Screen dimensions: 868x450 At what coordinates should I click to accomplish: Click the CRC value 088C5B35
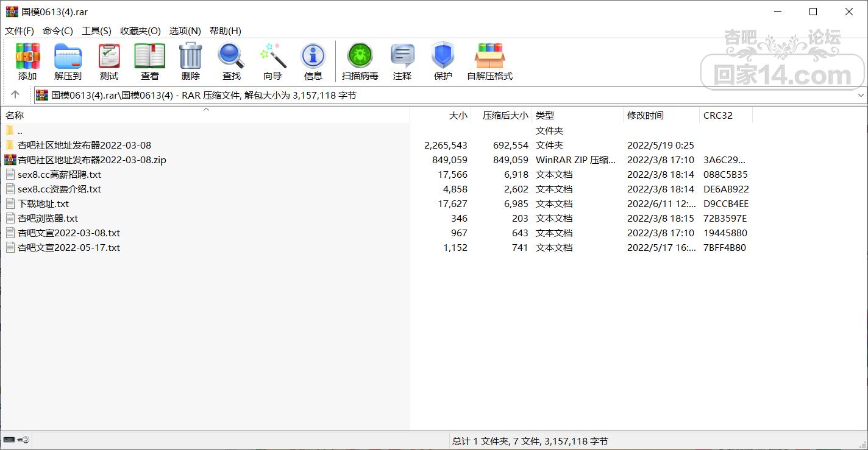tap(725, 174)
